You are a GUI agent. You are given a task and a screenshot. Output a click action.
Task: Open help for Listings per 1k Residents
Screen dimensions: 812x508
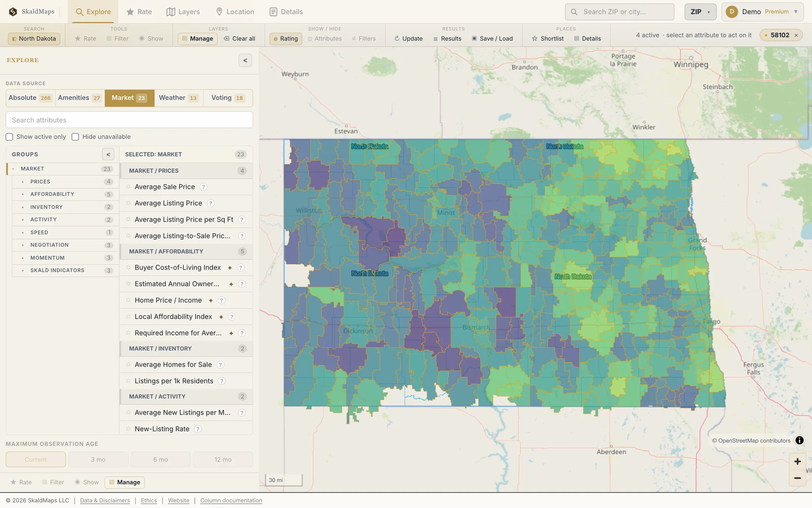221,381
